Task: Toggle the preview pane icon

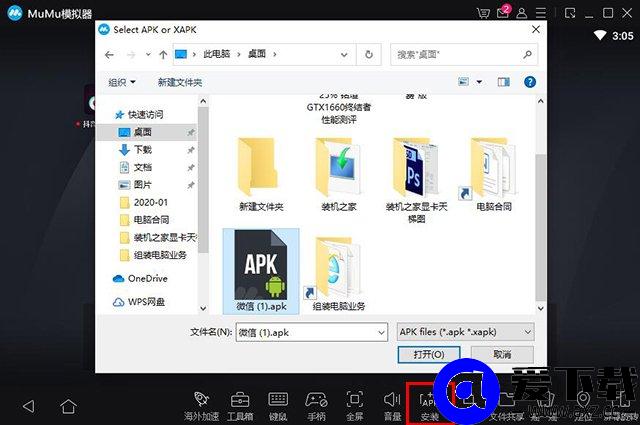Action: (504, 82)
